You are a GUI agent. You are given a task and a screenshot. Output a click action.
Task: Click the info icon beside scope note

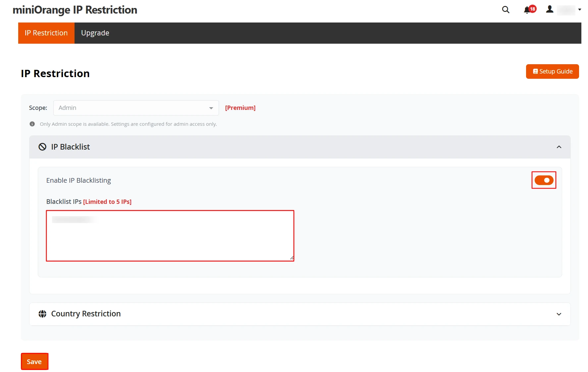pos(32,124)
